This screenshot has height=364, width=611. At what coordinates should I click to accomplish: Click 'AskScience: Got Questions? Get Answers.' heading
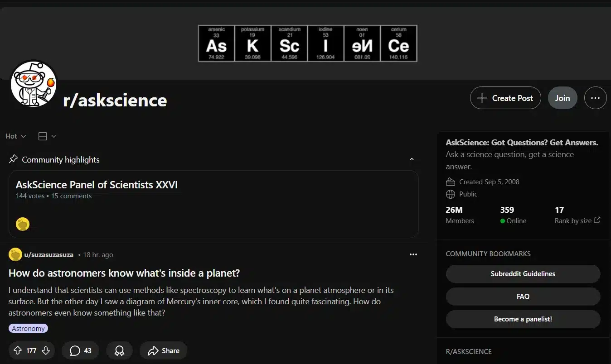pos(522,143)
